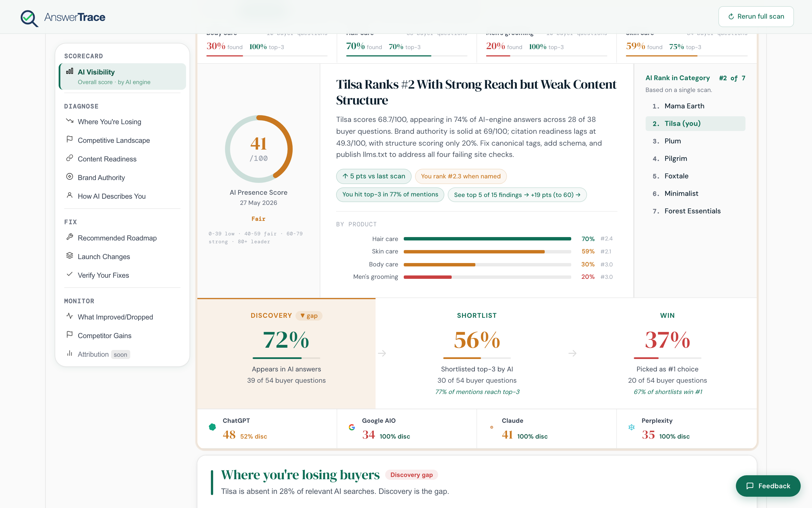
Task: Click the AI Rank in Category heading
Action: 678,78
